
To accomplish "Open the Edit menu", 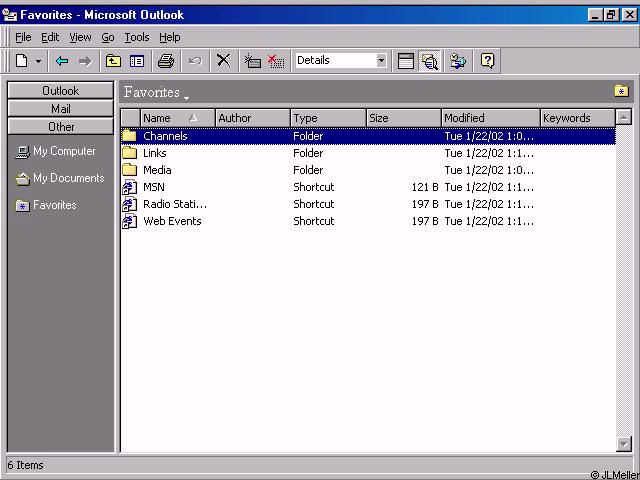I will [x=50, y=38].
